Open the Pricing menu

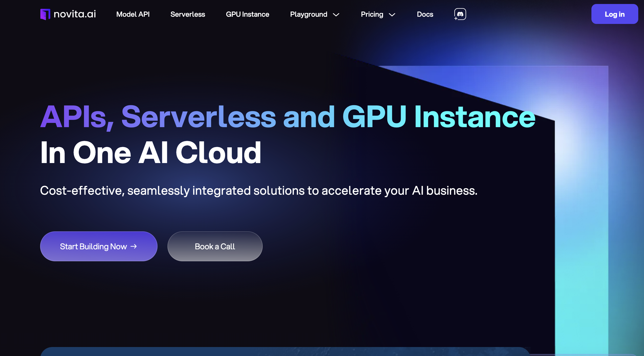[372, 14]
